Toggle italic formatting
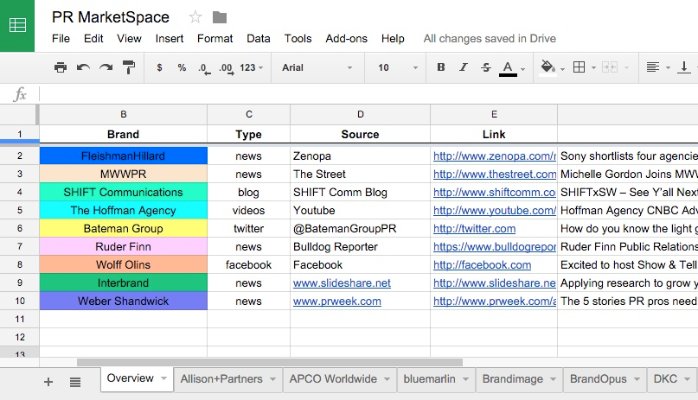The height and width of the screenshot is (400, 698). 463,67
